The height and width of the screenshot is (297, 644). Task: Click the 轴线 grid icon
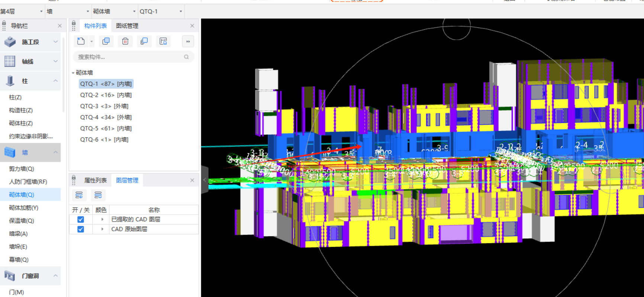pyautogui.click(x=10, y=61)
